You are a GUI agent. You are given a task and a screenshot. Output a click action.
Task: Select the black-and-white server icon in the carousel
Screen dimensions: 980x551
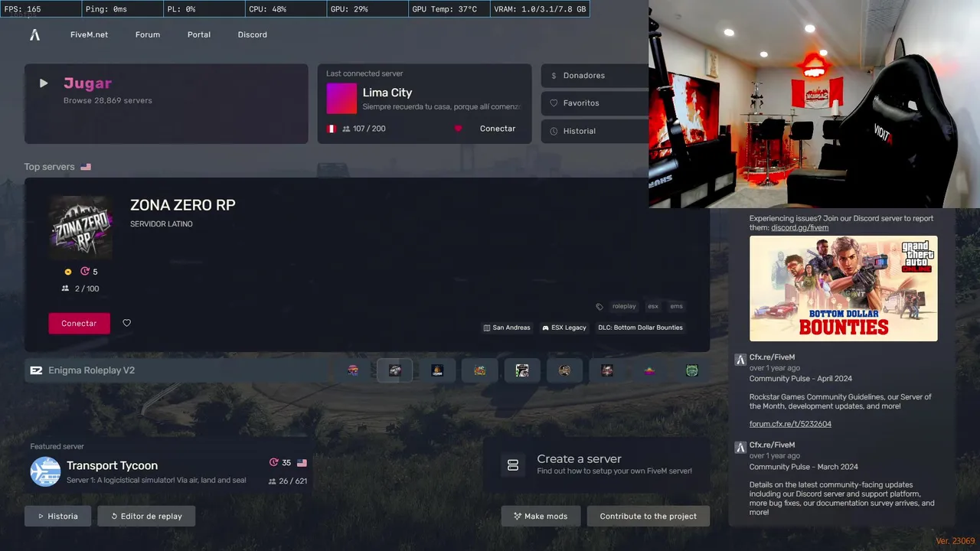click(x=522, y=370)
